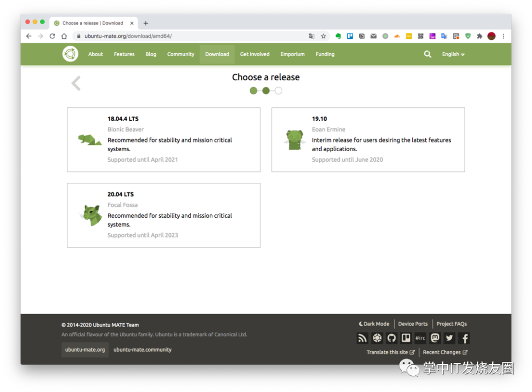Click the Chrome profile avatar
The height and width of the screenshot is (392, 532).
click(491, 36)
